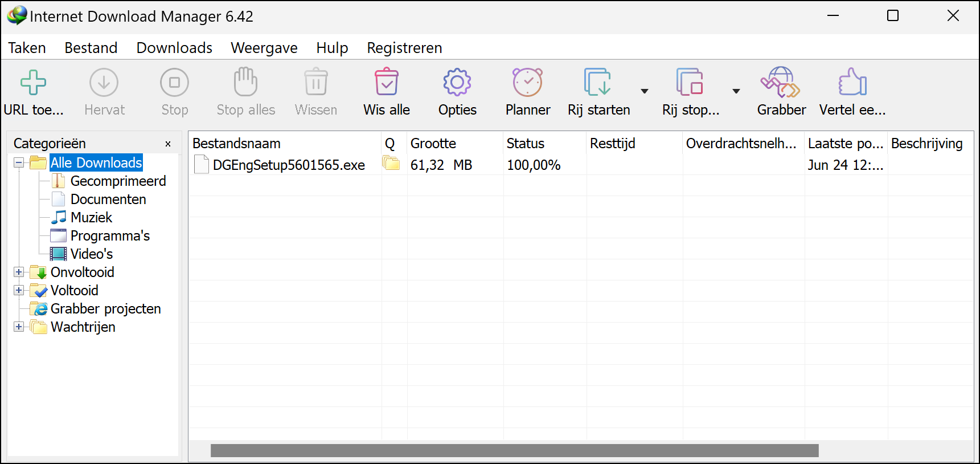Select the Onvoltooid category
This screenshot has height=464, width=980.
coord(82,272)
